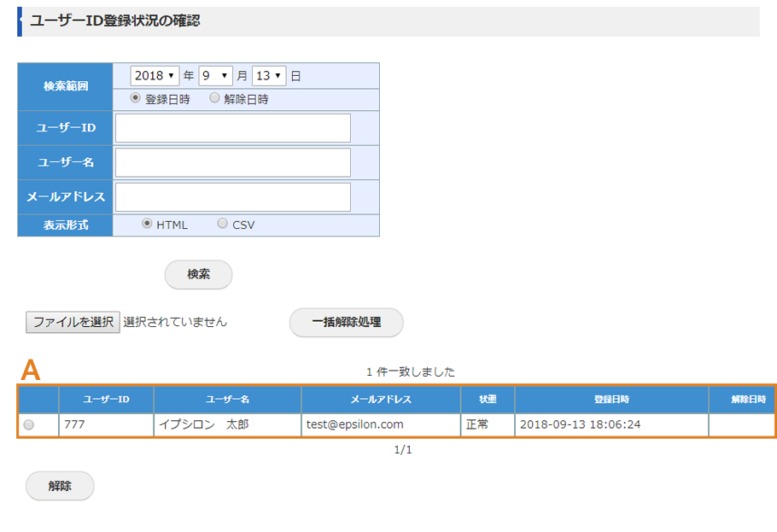Click the 解除日時 column header in results

click(x=742, y=400)
